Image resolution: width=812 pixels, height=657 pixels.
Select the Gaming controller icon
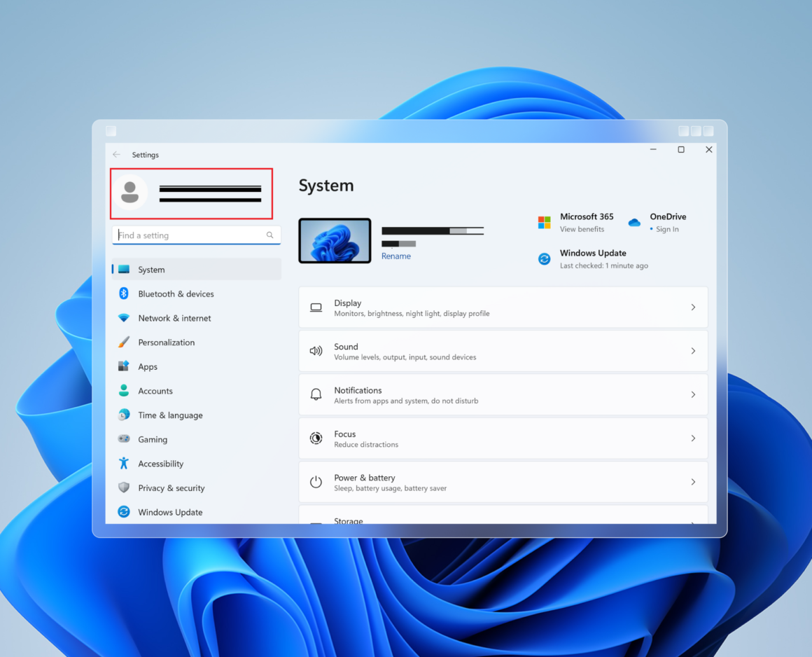pyautogui.click(x=125, y=439)
